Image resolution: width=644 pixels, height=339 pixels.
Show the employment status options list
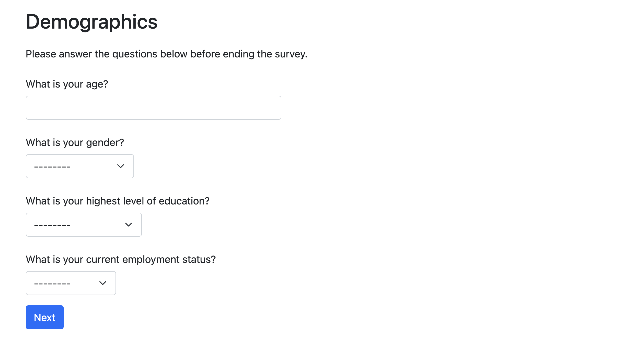click(x=71, y=283)
